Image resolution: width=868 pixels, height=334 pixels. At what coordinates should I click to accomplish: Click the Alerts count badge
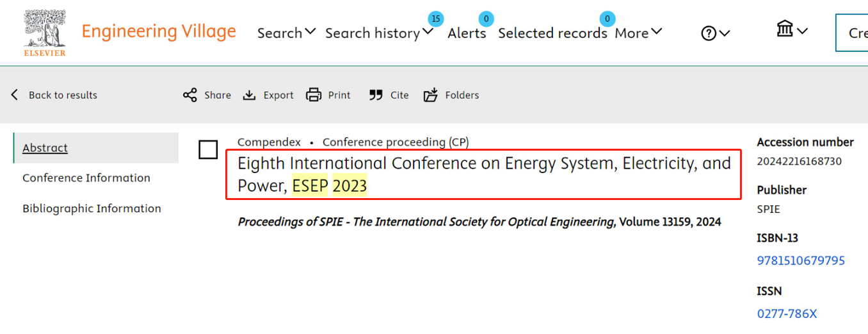pos(486,19)
